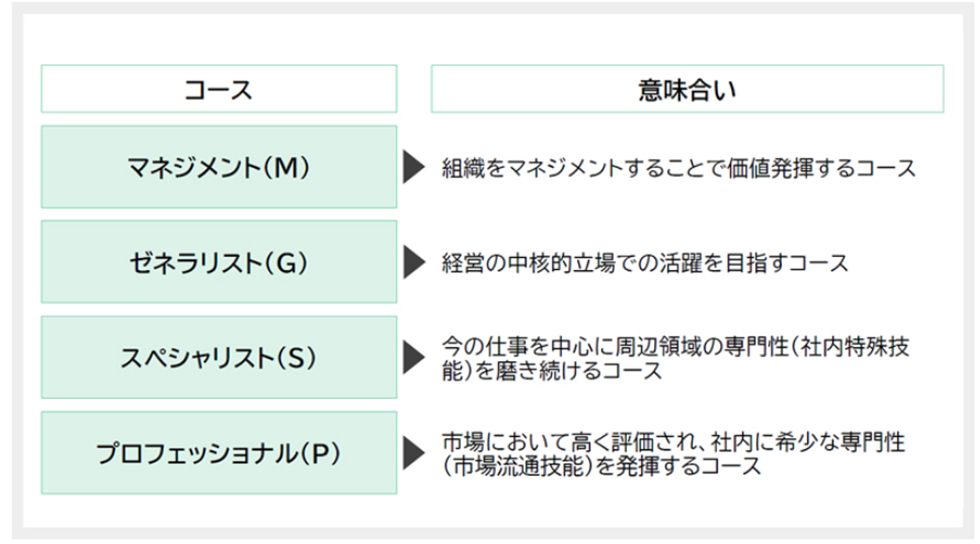980x544 pixels.
Task: Click the arrow beside プロフェッショナル(P)
Action: (x=414, y=453)
